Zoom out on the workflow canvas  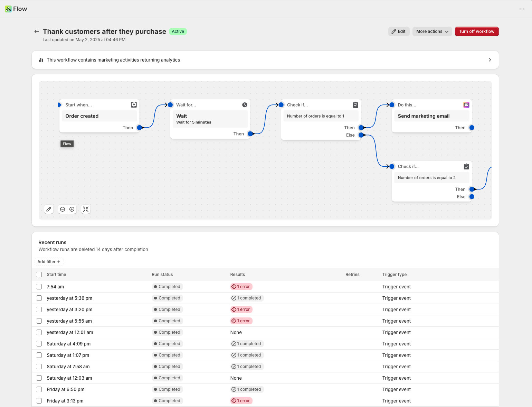(63, 209)
